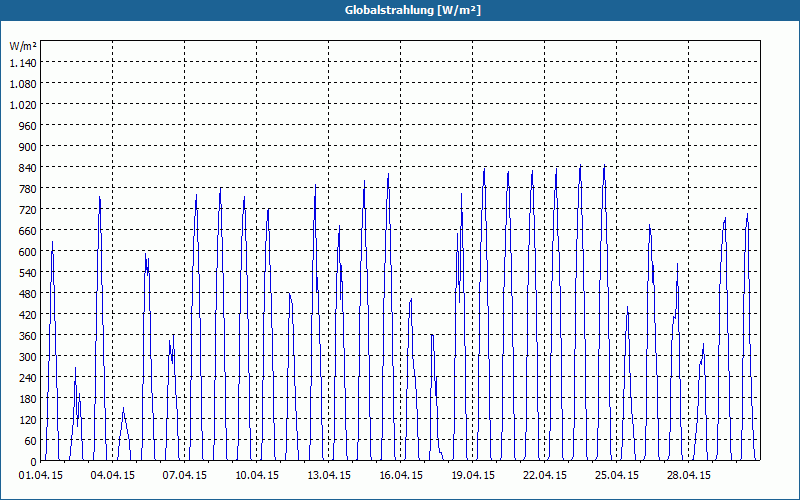The image size is (800, 500).
Task: Click the 780 y-axis value
Action: pyautogui.click(x=29, y=189)
